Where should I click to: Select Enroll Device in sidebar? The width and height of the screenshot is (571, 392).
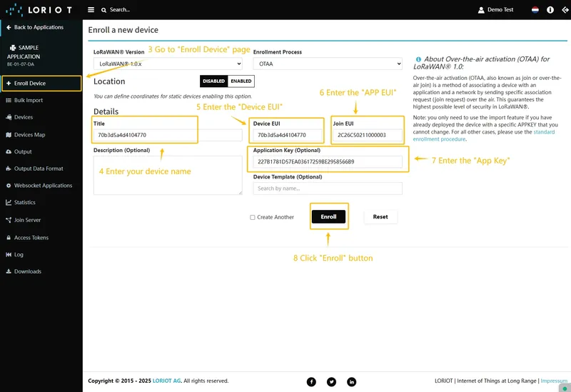tap(41, 84)
